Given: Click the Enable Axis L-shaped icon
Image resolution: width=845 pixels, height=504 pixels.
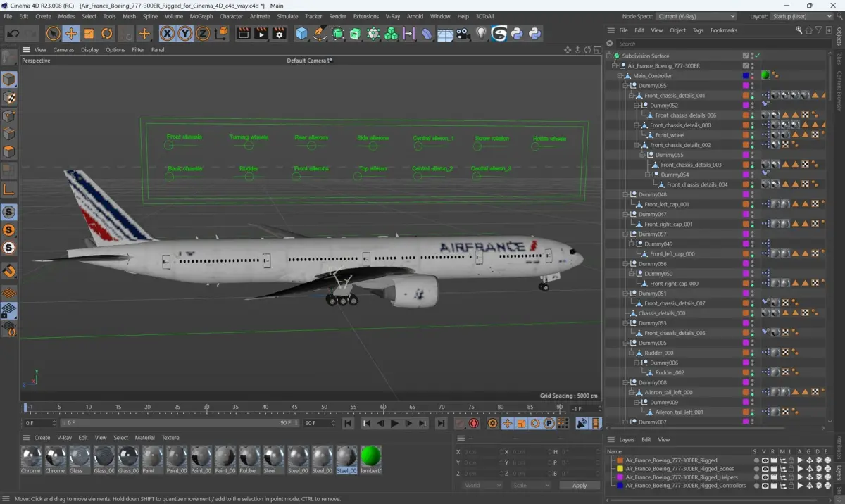Looking at the screenshot, I should click(x=9, y=189).
